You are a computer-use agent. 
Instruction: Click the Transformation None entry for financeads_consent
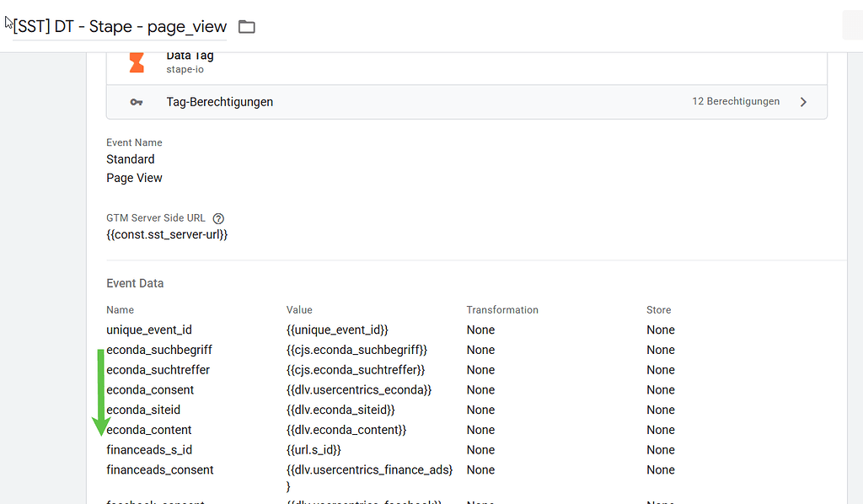point(480,469)
